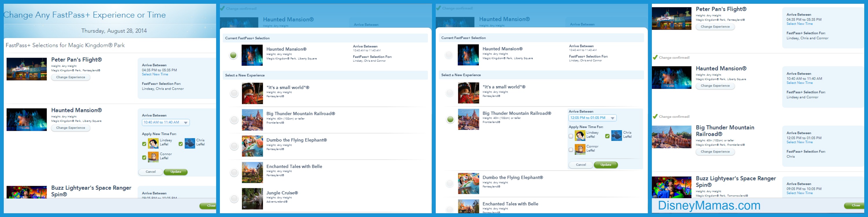Click Haunted Mansion thumbnail beside the 10:40 AM dropdown row
The image size is (868, 217).
[x=27, y=119]
